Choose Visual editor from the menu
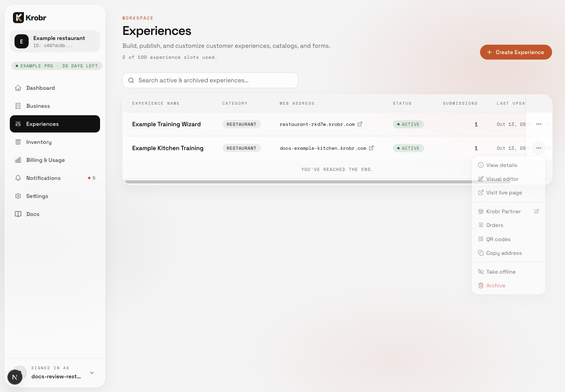565x392 pixels. pos(508,179)
